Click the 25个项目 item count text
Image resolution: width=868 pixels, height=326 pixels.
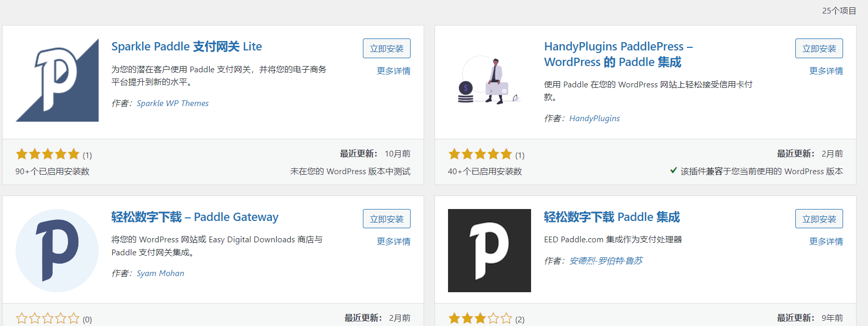pos(839,10)
